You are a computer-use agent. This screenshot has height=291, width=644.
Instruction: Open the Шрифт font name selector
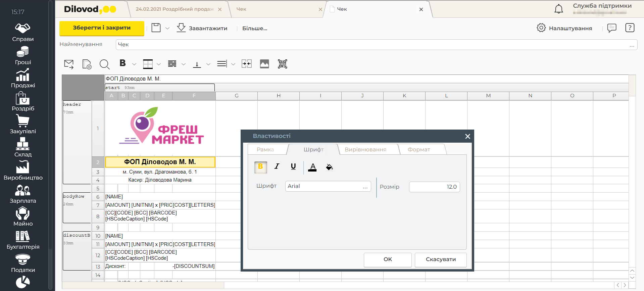[328, 186]
